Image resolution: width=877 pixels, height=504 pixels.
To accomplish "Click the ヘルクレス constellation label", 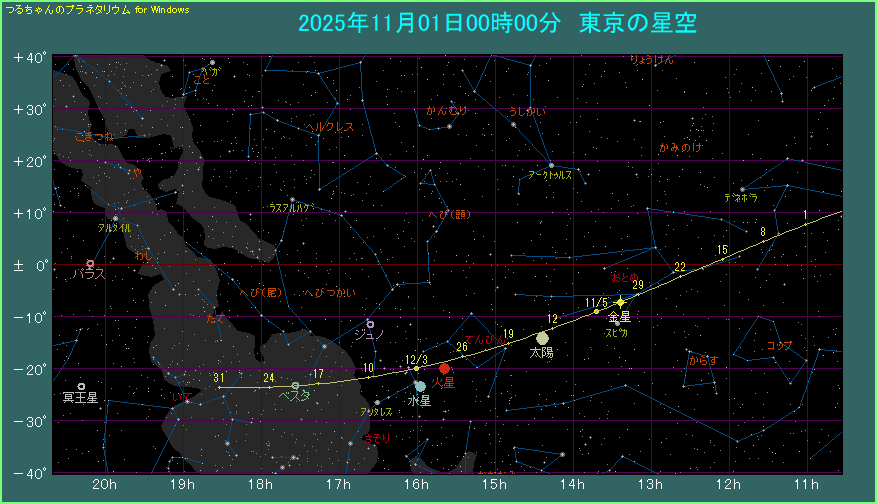I will click(x=329, y=127).
